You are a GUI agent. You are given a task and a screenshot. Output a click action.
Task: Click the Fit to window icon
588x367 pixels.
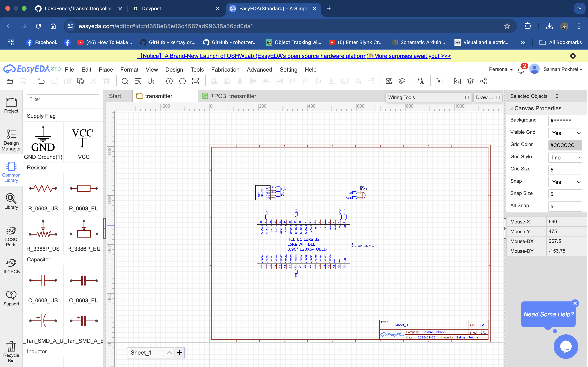(x=196, y=81)
